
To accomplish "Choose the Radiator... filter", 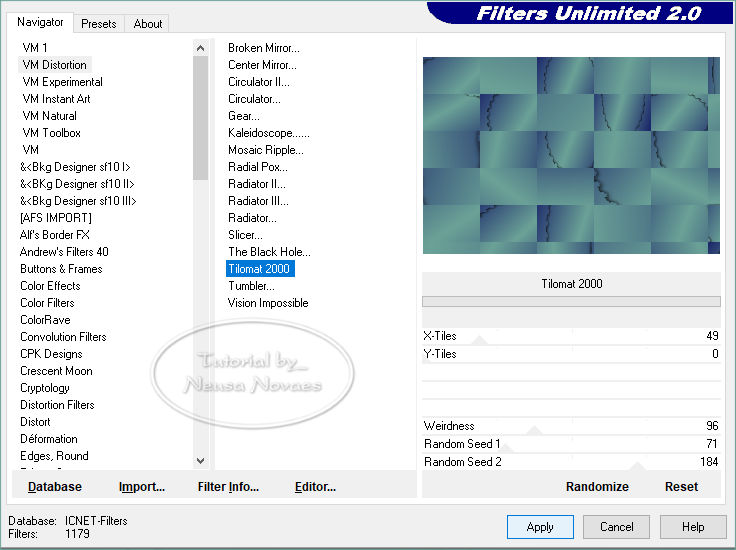I will click(252, 218).
